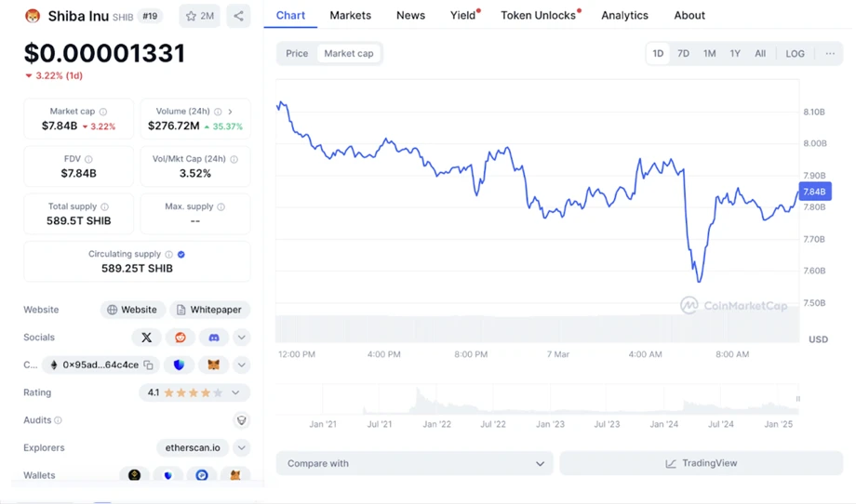This screenshot has width=856, height=504.
Task: Open the Whitepaper link
Action: coord(209,310)
